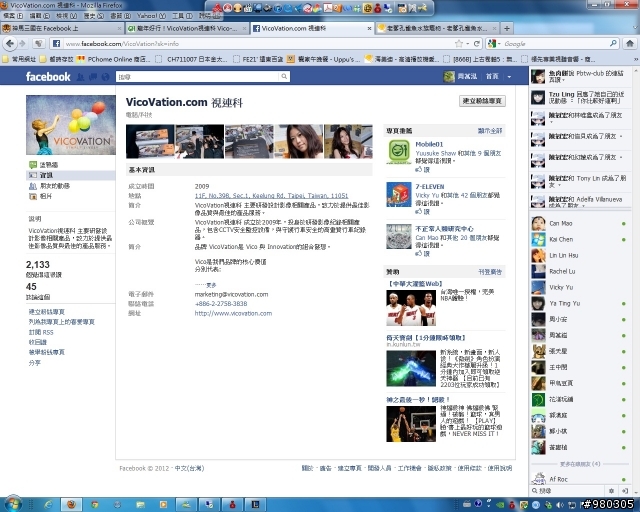Open Firefox 編輯 (E) menu

pos(40,16)
